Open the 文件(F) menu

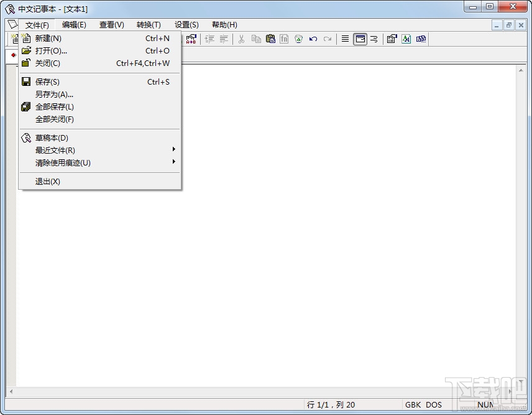pos(37,25)
